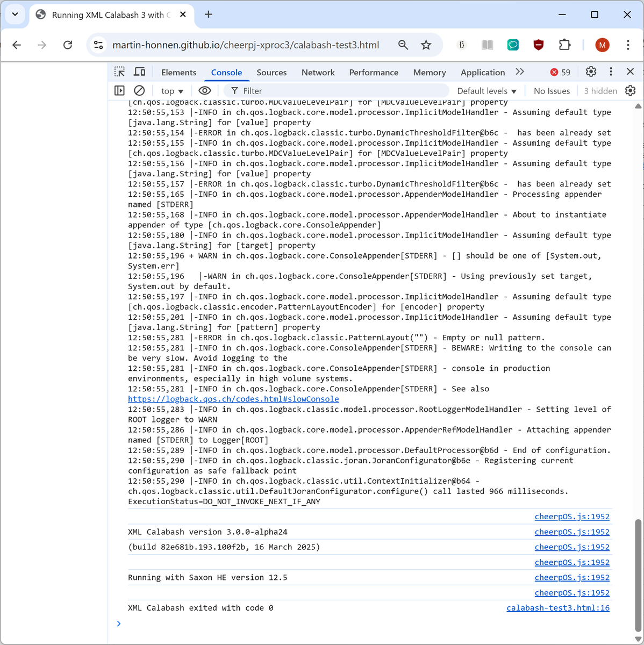
Task: Click the address bar URL
Action: pyautogui.click(x=246, y=45)
